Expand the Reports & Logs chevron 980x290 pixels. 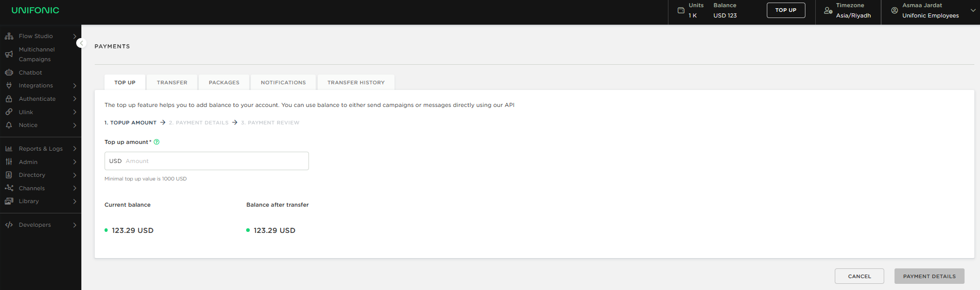[75, 149]
